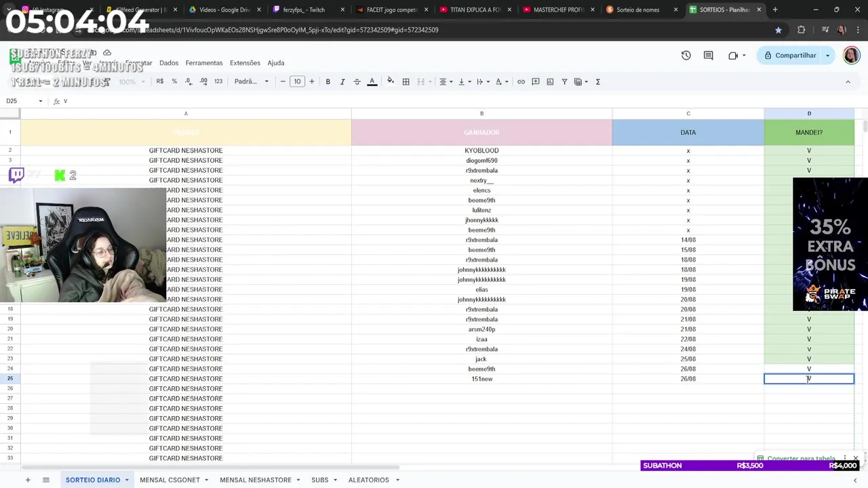Click the functions sigma icon
The width and height of the screenshot is (868, 488).
pyautogui.click(x=597, y=81)
